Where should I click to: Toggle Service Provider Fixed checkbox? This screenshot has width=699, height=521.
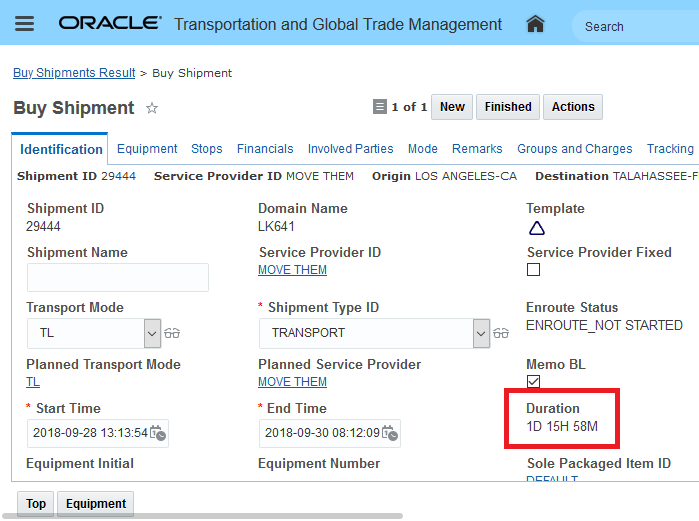533,270
